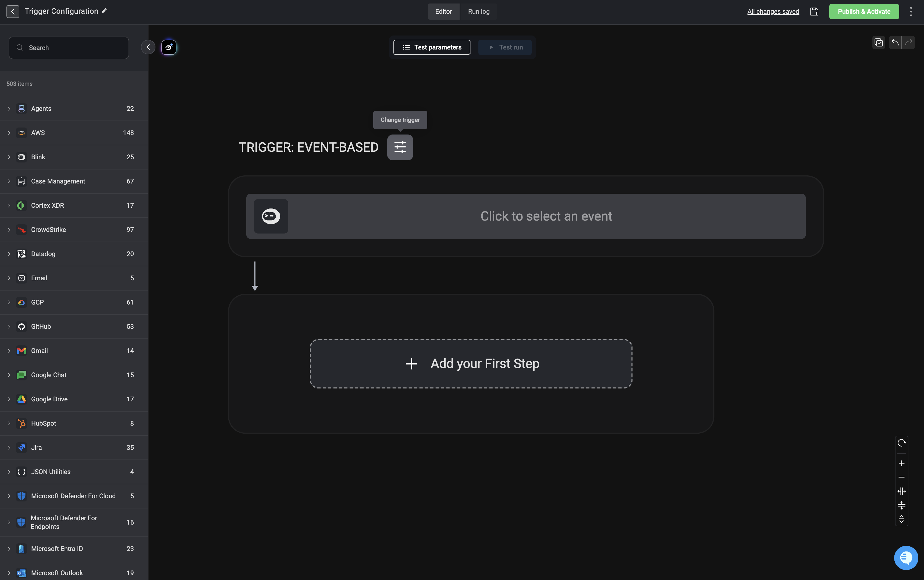
Task: Click the redo arrow icon
Action: [x=908, y=42]
